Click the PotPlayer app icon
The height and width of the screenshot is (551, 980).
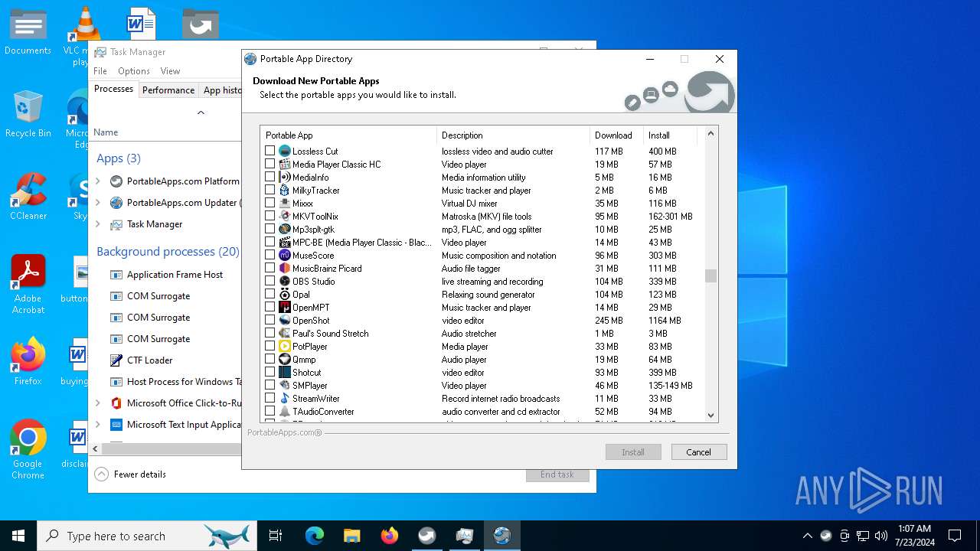(285, 346)
